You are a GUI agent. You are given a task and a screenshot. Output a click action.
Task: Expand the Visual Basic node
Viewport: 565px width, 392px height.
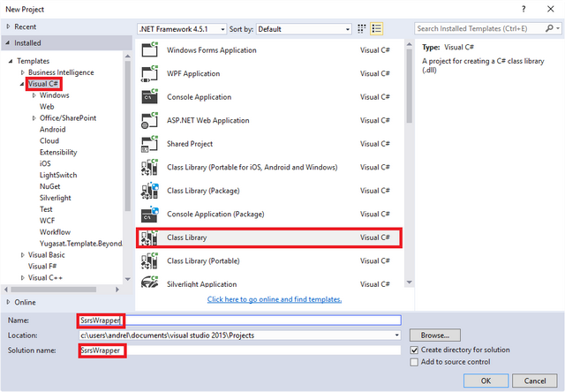point(23,255)
